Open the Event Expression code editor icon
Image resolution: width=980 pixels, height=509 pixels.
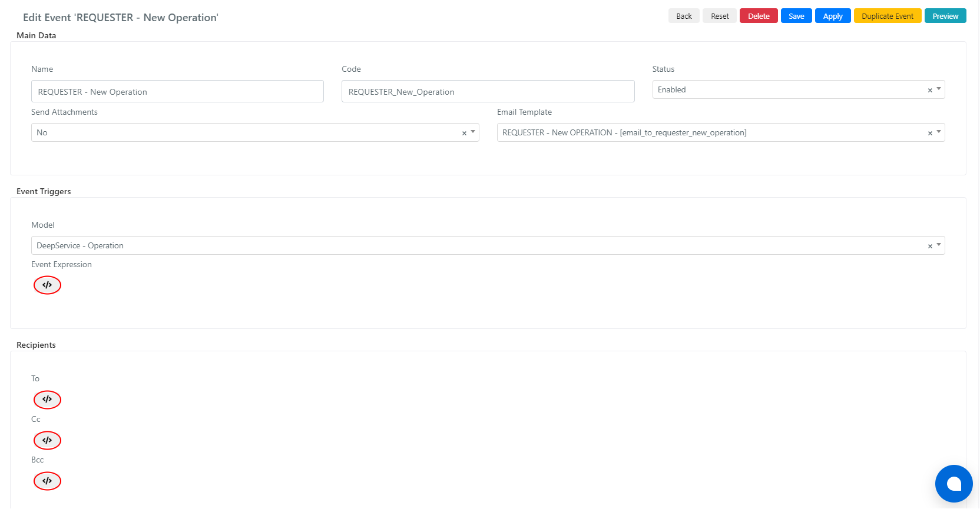coord(47,285)
